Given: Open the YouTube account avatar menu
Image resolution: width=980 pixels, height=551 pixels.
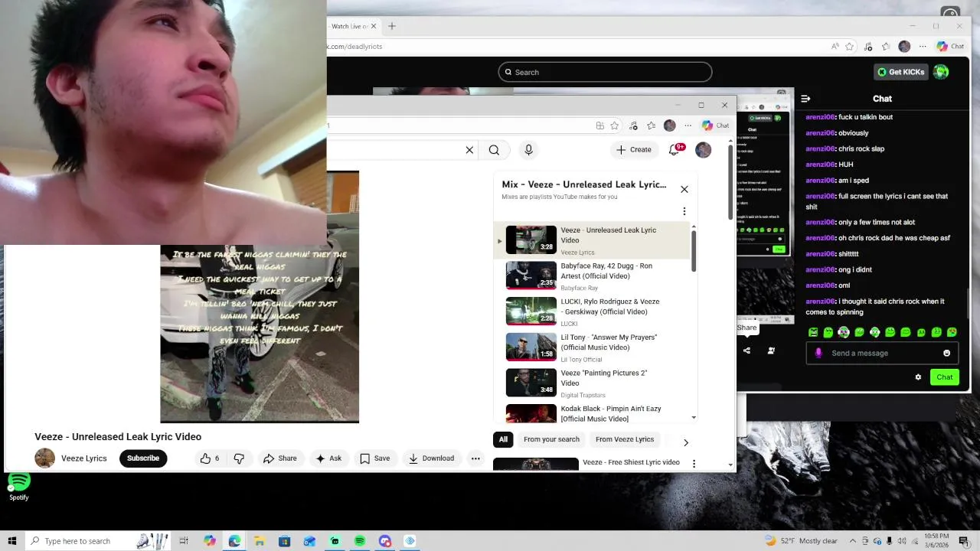Looking at the screenshot, I should 703,150.
